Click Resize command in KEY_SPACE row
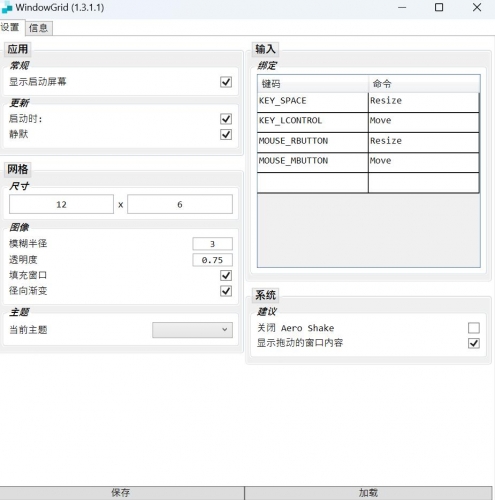 [x=424, y=102]
